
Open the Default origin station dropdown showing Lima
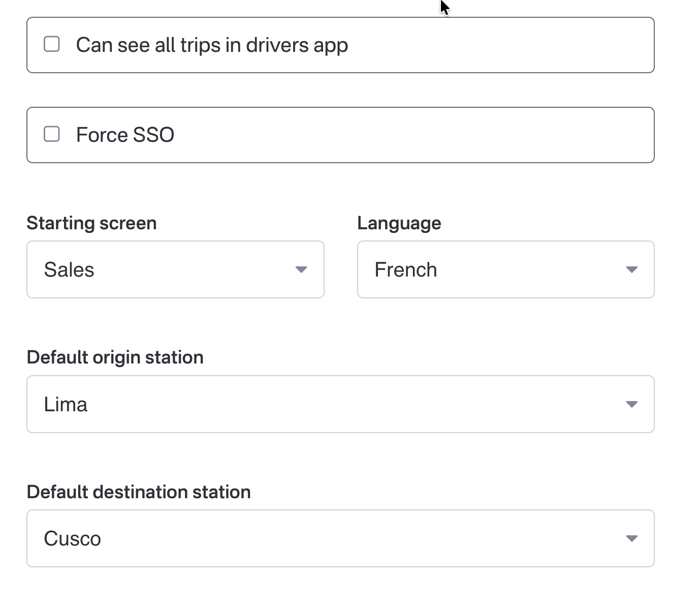pos(340,404)
